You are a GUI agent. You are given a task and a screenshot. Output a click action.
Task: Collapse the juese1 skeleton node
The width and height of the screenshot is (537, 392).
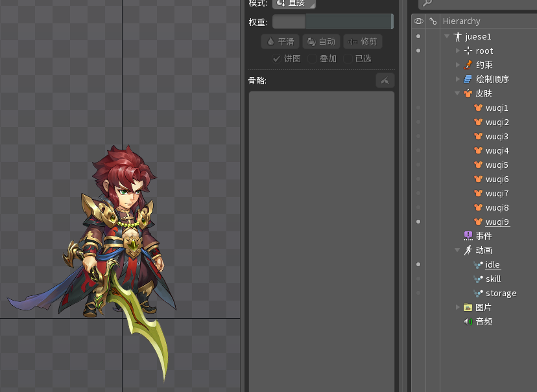pos(447,36)
